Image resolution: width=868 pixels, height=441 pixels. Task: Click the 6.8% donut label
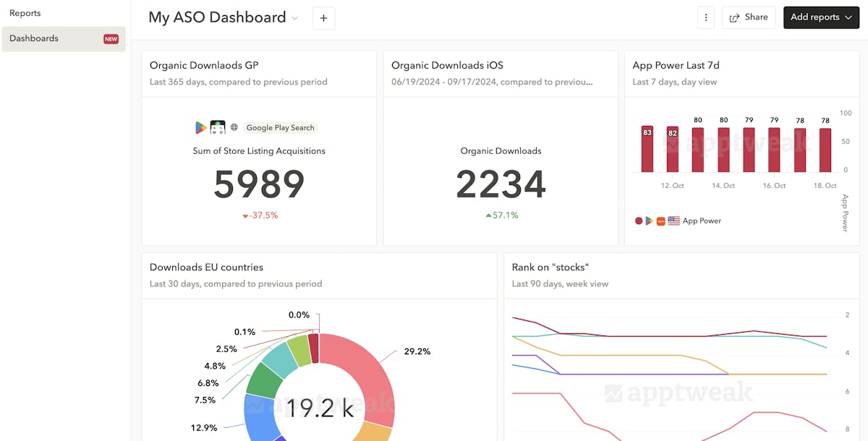208,382
